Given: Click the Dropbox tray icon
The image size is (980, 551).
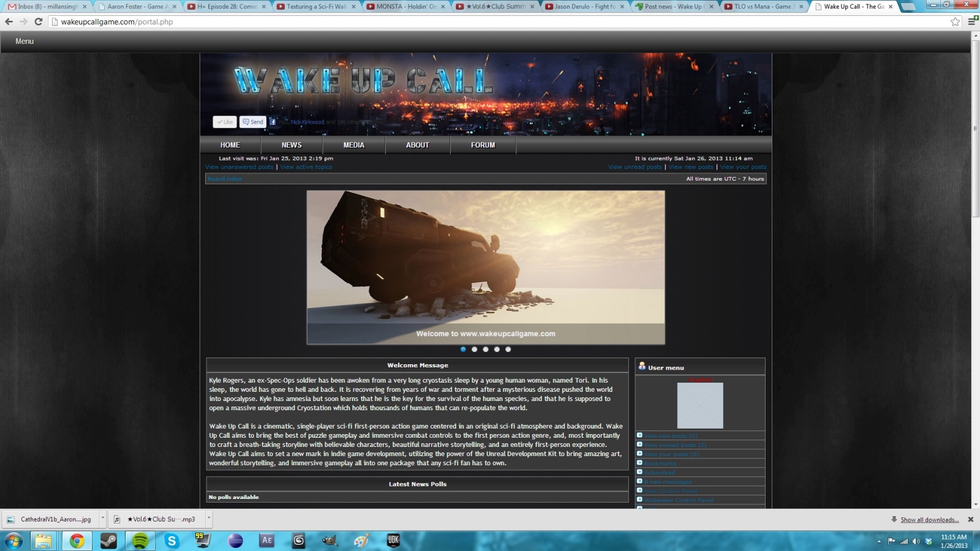Looking at the screenshot, I should click(929, 541).
